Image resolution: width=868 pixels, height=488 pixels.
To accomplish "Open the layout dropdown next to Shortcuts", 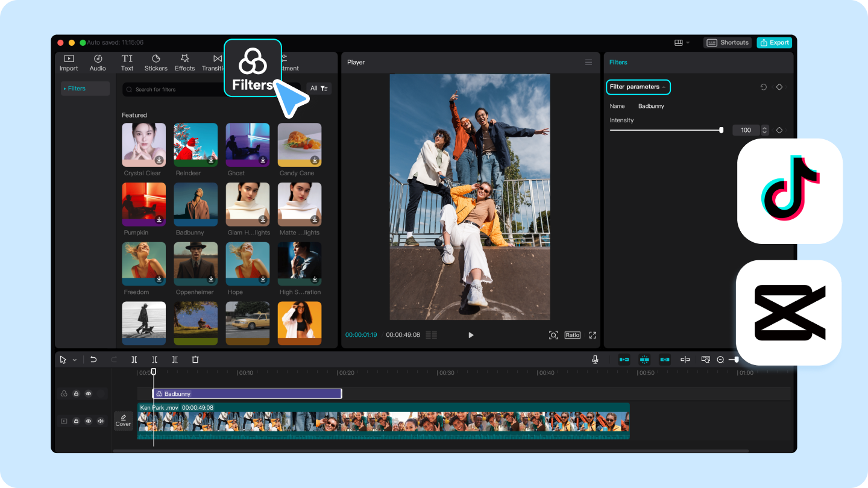I will point(682,43).
